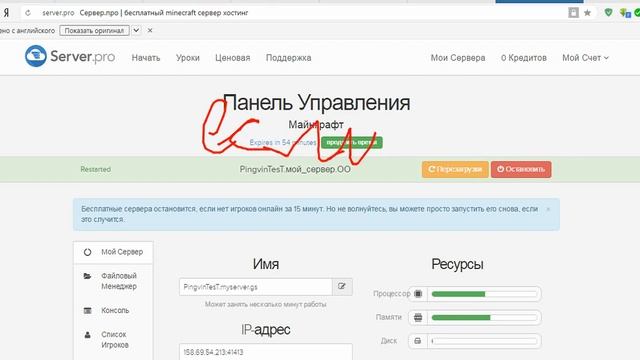This screenshot has width=640, height=360.
Task: Open Поддержка menu item
Action: pyautogui.click(x=289, y=58)
